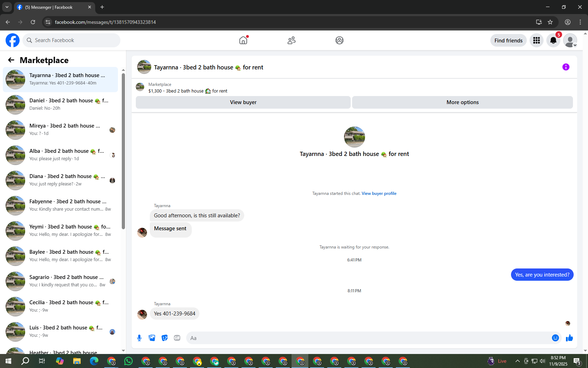Open the emoji picker

[555, 338]
